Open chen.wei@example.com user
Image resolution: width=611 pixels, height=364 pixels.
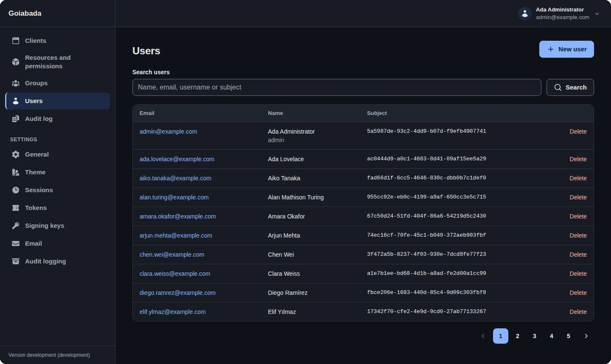172,255
